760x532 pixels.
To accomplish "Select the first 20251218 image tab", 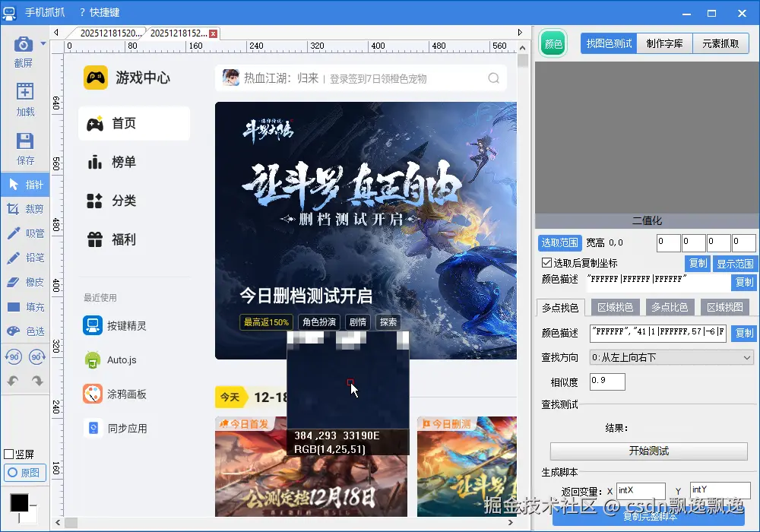I will pyautogui.click(x=110, y=33).
